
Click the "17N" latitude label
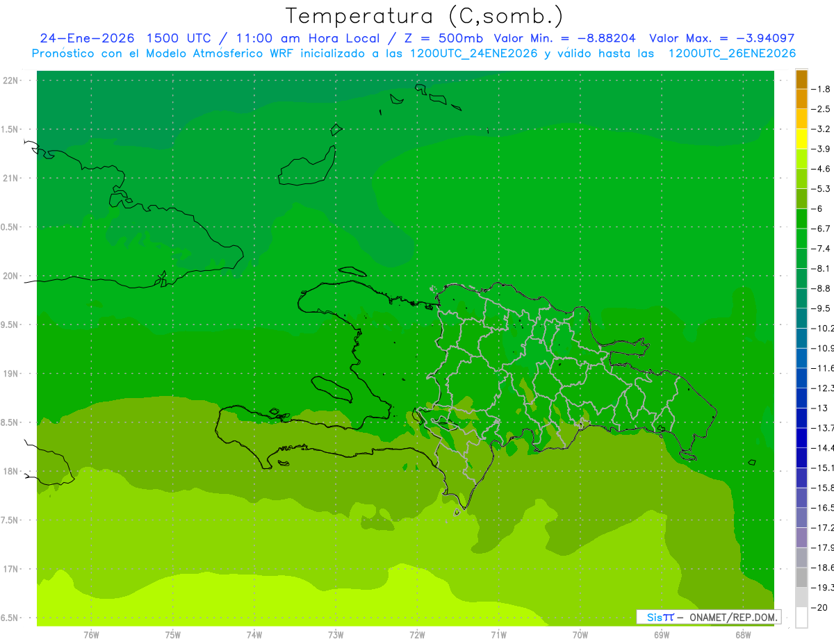(x=12, y=569)
